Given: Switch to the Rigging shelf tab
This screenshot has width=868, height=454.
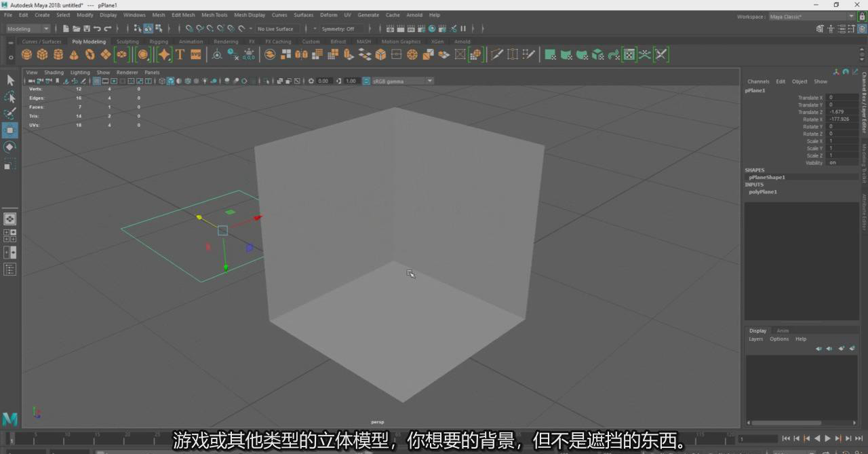Looking at the screenshot, I should click(x=159, y=41).
